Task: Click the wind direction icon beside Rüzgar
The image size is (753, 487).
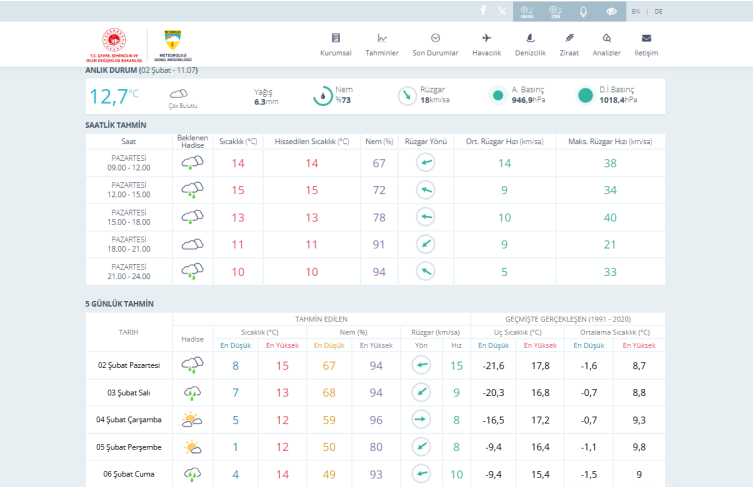Action: point(406,96)
